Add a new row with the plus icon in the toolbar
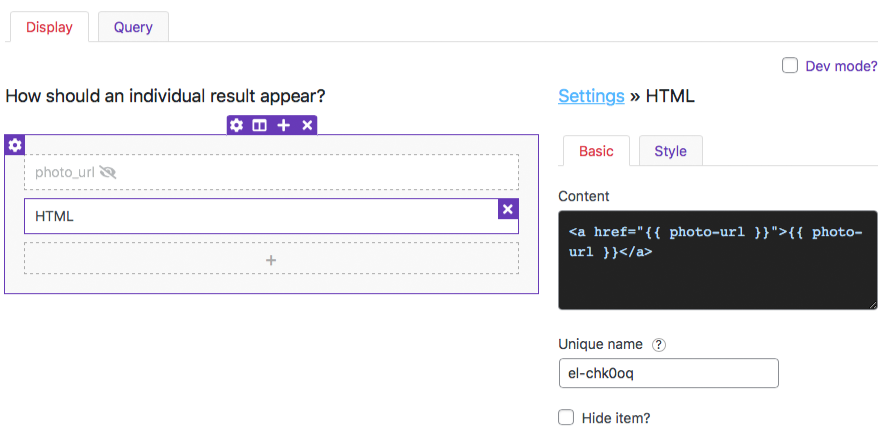Image resolution: width=882 pixels, height=435 pixels. pyautogui.click(x=284, y=125)
